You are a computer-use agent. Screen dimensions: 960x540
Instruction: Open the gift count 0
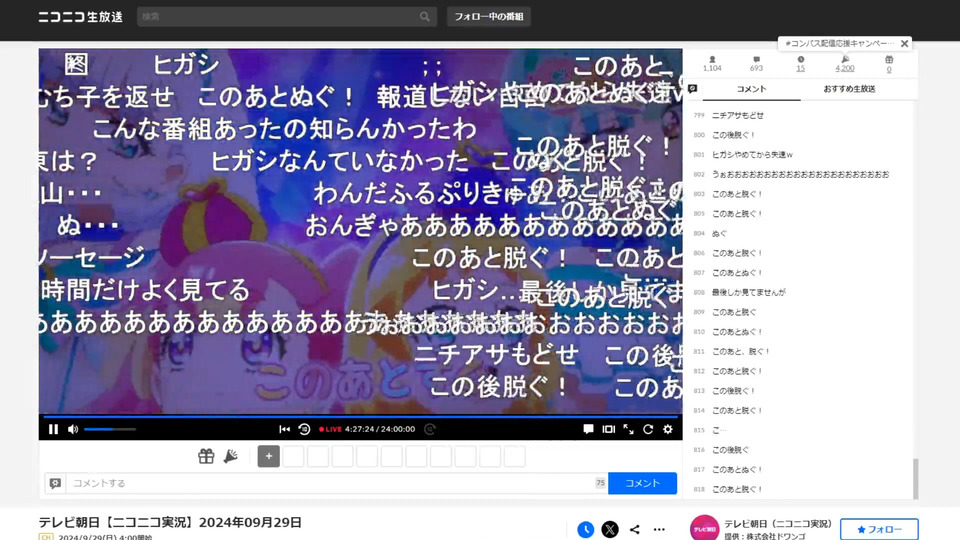(889, 64)
